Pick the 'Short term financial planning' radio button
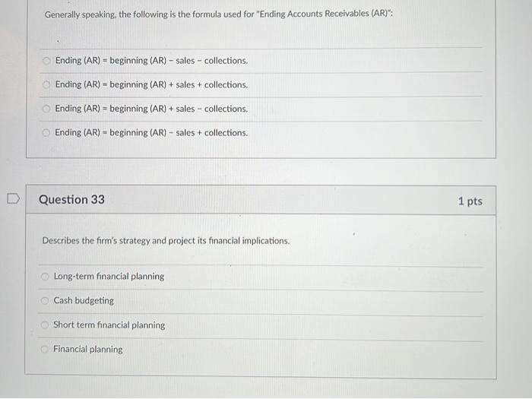Image resolution: width=532 pixels, height=399 pixels. click(x=45, y=325)
